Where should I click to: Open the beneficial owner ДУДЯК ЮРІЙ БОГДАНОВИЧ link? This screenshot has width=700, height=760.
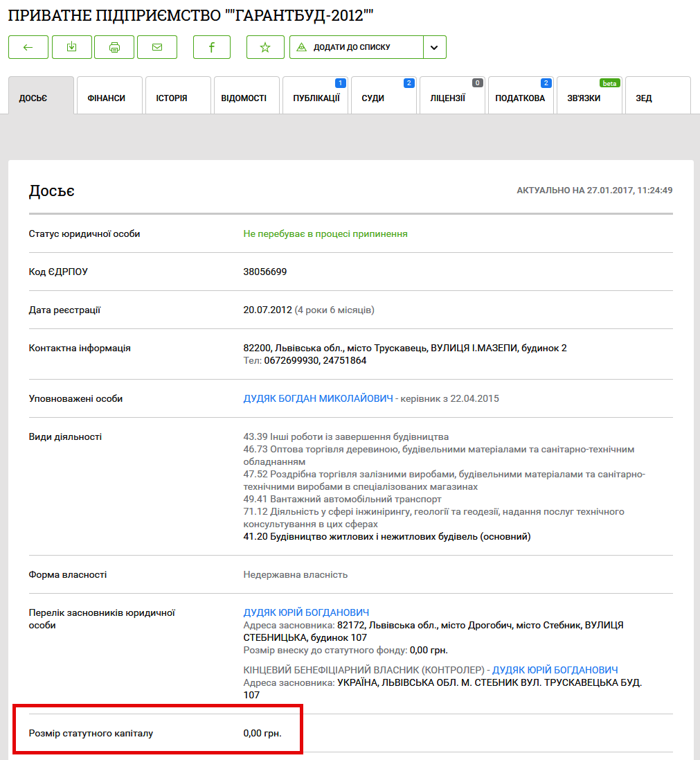tap(555, 670)
